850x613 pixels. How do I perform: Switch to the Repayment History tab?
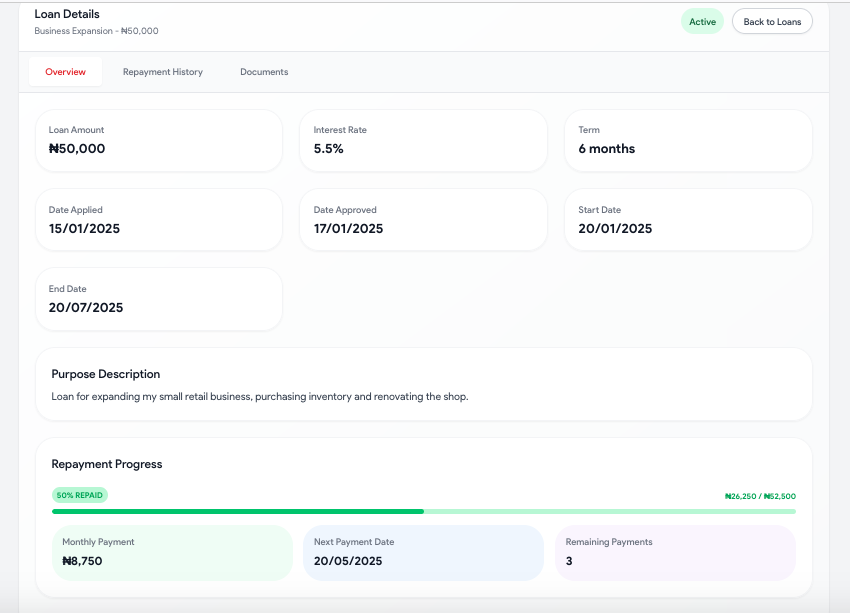(x=163, y=72)
